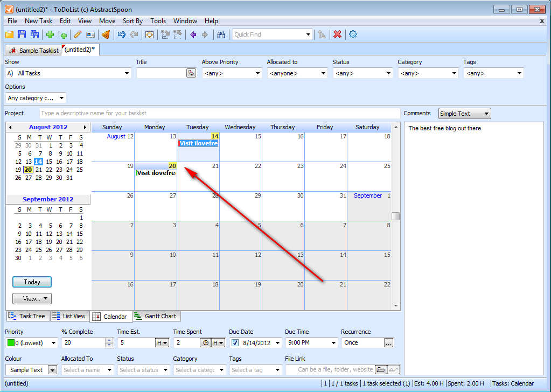Click the task ID card icon in the toolbar

[x=90, y=34]
